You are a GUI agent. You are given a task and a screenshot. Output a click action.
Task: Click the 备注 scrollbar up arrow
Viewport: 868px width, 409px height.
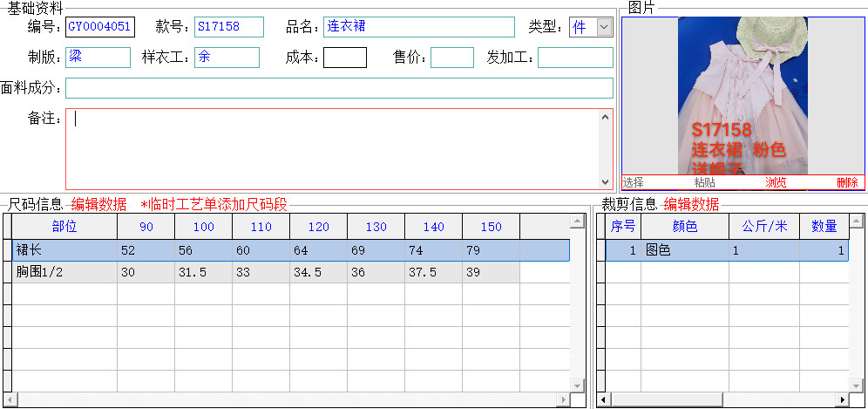605,117
